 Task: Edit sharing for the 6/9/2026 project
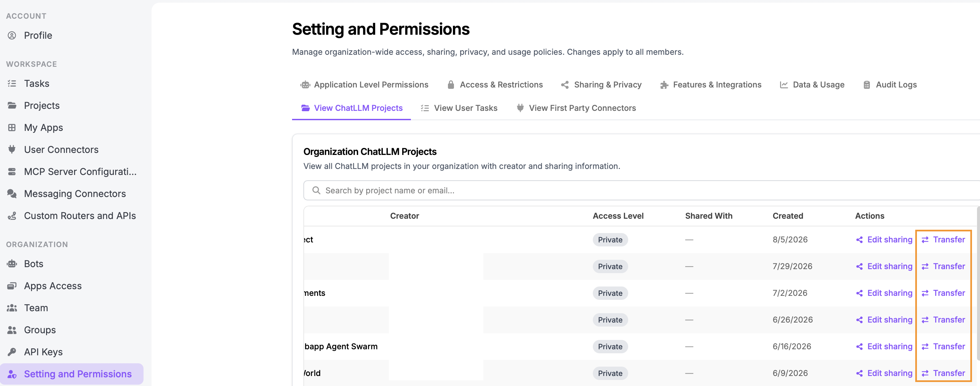pyautogui.click(x=884, y=373)
